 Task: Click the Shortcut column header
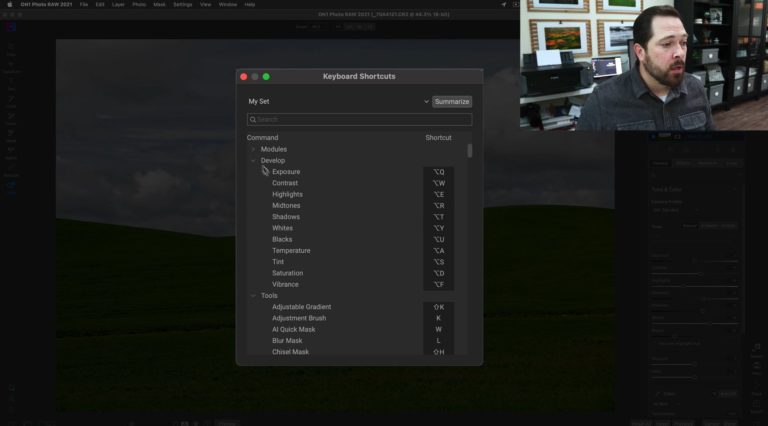coord(438,138)
